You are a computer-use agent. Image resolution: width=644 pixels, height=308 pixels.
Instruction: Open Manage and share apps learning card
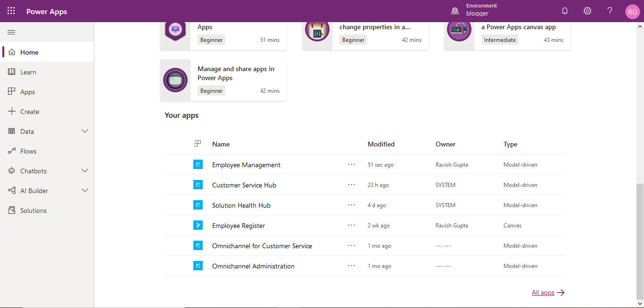coord(223,80)
